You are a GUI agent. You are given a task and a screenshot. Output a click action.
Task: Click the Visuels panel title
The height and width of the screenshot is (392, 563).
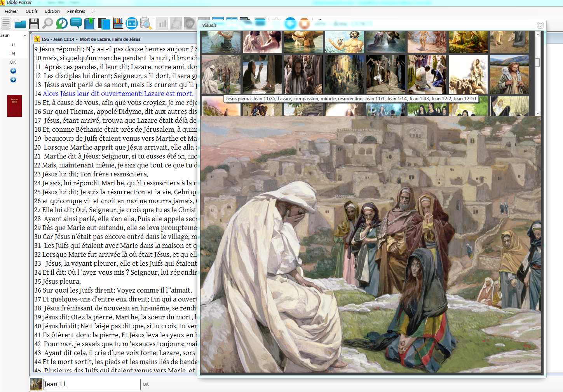click(x=209, y=25)
